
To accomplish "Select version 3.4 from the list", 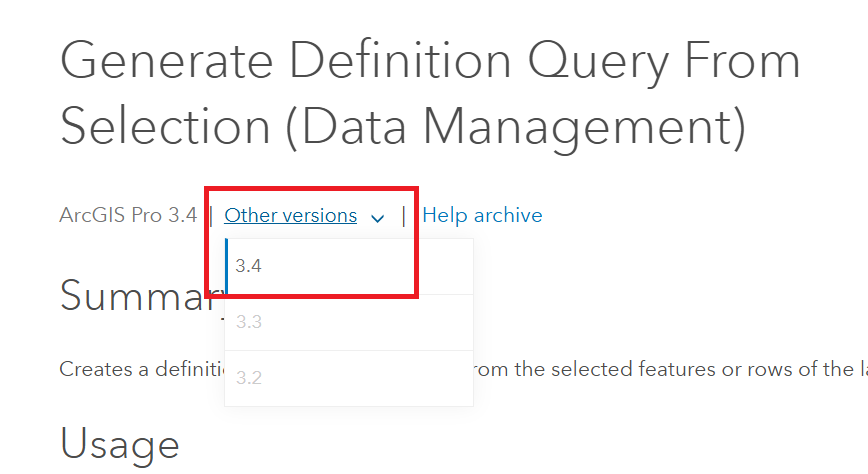I will (249, 266).
